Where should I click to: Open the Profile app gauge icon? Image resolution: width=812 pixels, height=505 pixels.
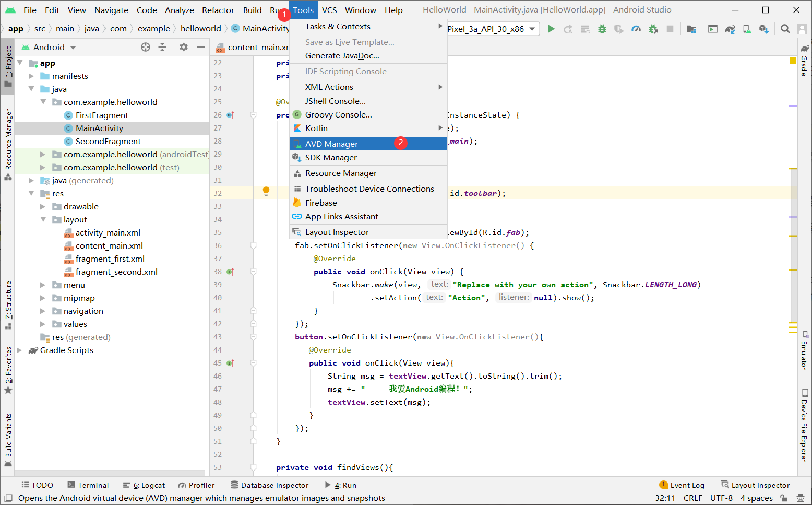636,29
